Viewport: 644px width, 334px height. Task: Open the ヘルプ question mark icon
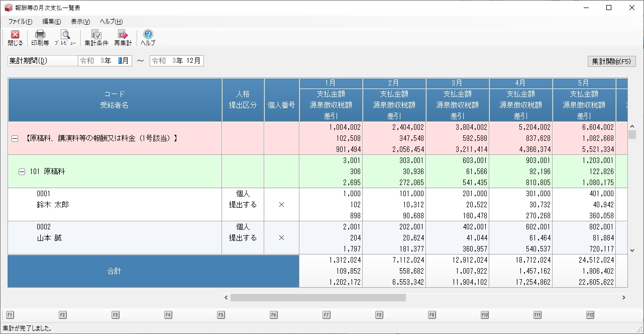tap(148, 35)
